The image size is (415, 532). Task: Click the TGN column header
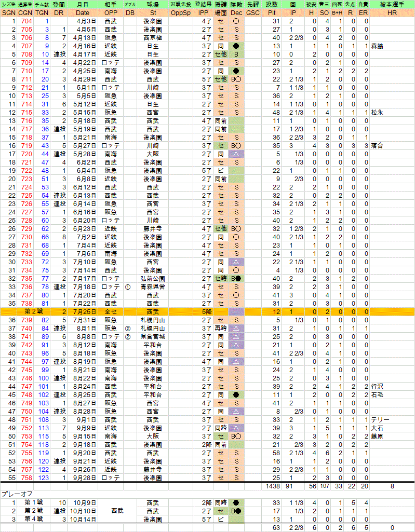click(42, 13)
